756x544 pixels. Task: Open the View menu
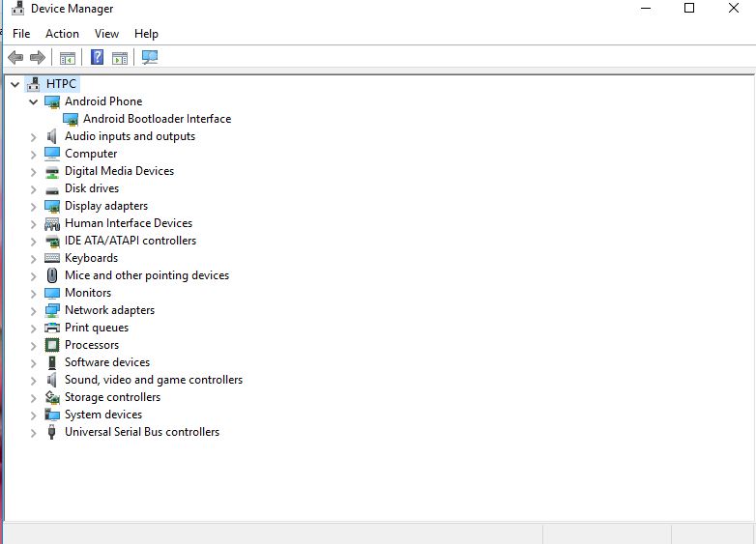click(106, 34)
